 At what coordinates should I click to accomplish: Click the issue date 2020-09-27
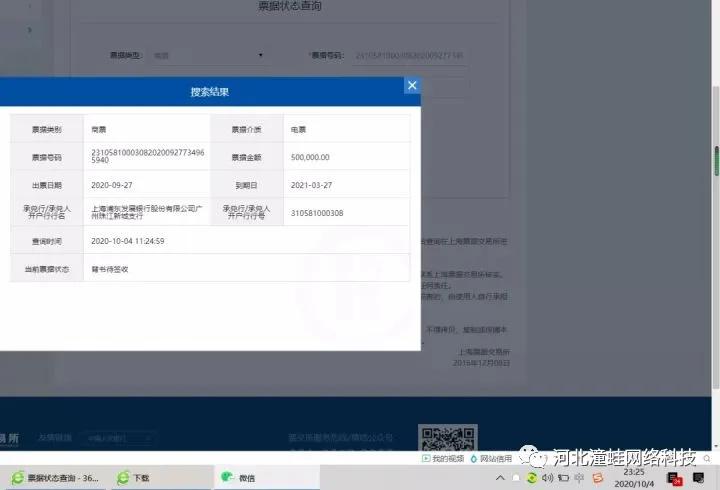pos(112,185)
